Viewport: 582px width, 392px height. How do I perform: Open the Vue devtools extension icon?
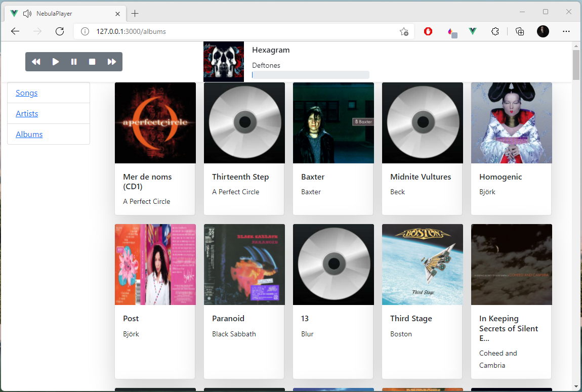tap(473, 31)
